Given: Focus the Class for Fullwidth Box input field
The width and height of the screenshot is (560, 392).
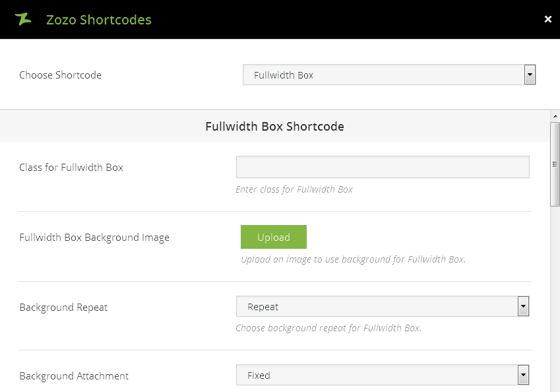Looking at the screenshot, I should (x=383, y=167).
